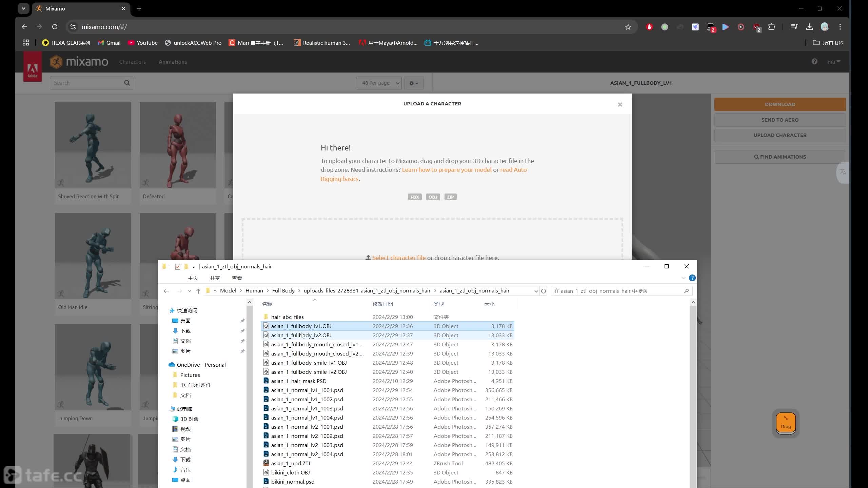
Task: Click the Adobe logo
Action: pyautogui.click(x=33, y=67)
